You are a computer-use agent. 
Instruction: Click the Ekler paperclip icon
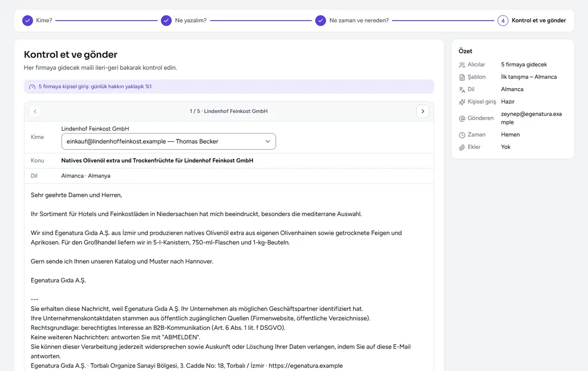point(462,147)
